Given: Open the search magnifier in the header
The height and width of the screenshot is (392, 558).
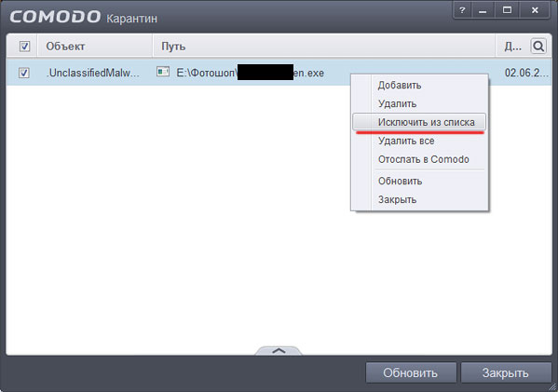Looking at the screenshot, I should point(538,46).
